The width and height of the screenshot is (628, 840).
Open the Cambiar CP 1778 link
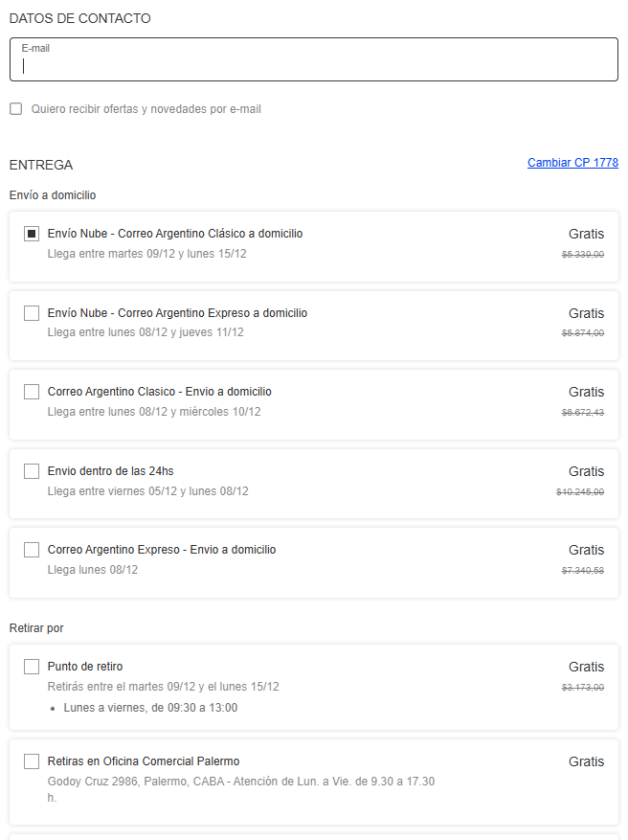point(572,163)
